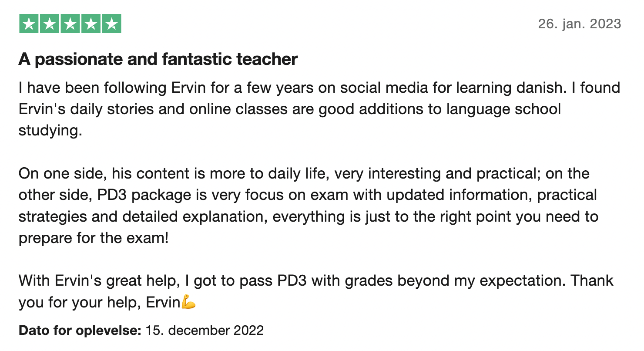Click the first green rating star
644x351 pixels.
coord(29,24)
